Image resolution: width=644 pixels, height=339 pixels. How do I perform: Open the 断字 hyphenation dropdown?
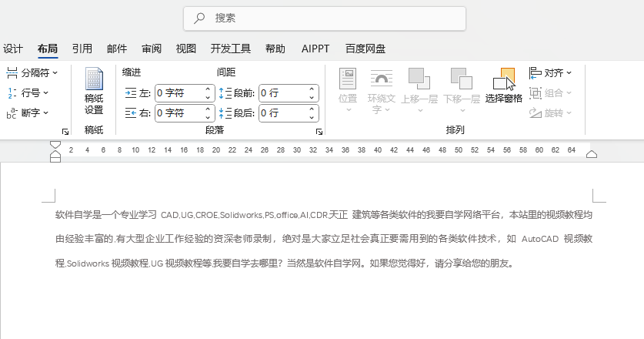pyautogui.click(x=28, y=112)
